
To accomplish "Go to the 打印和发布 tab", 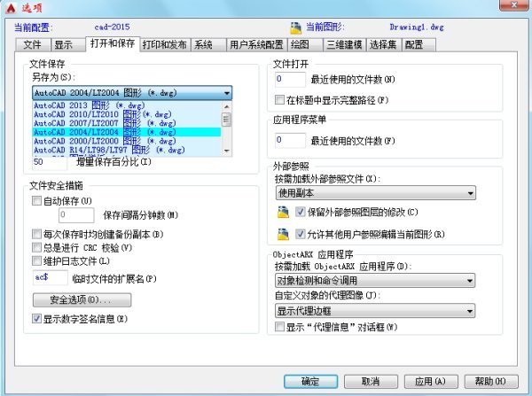I will pos(165,45).
